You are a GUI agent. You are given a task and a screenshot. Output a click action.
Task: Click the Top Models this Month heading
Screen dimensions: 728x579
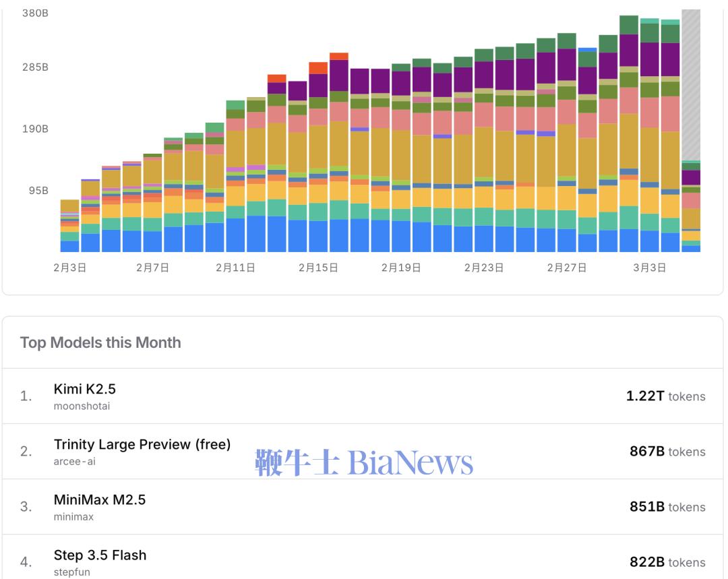click(x=100, y=342)
